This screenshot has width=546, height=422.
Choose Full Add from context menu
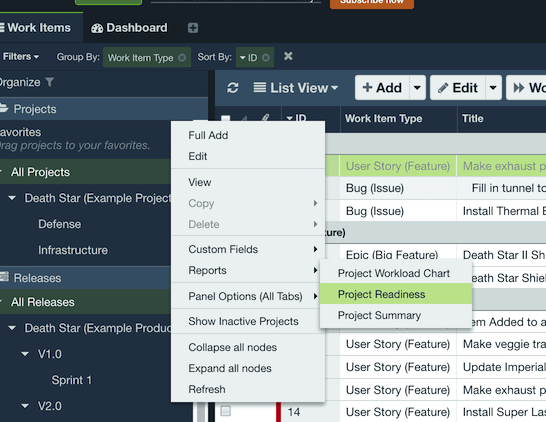[x=248, y=135]
